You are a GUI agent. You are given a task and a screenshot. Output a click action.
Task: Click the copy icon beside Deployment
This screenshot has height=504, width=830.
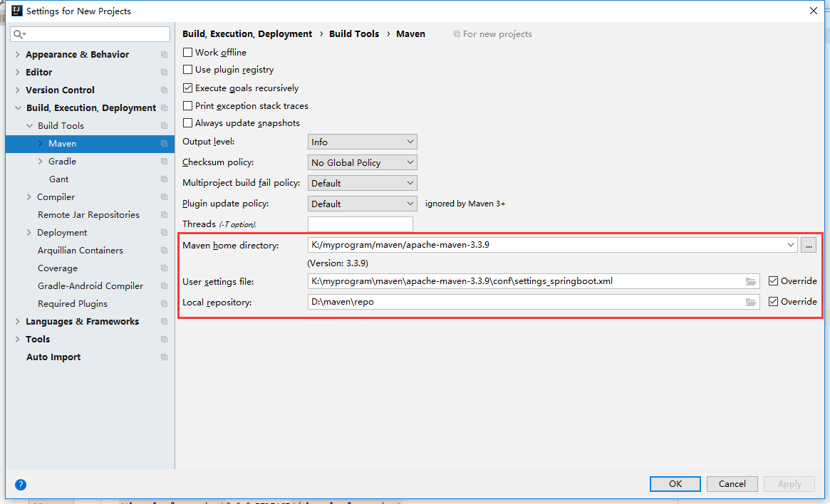(x=164, y=233)
